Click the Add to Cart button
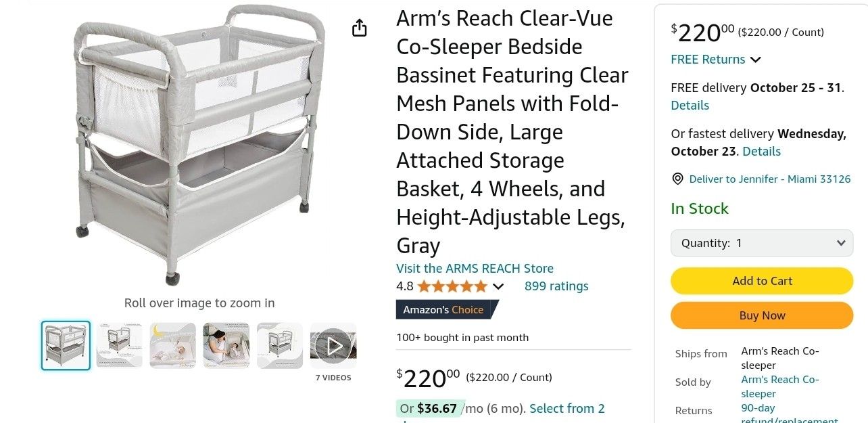The image size is (868, 423). click(761, 280)
